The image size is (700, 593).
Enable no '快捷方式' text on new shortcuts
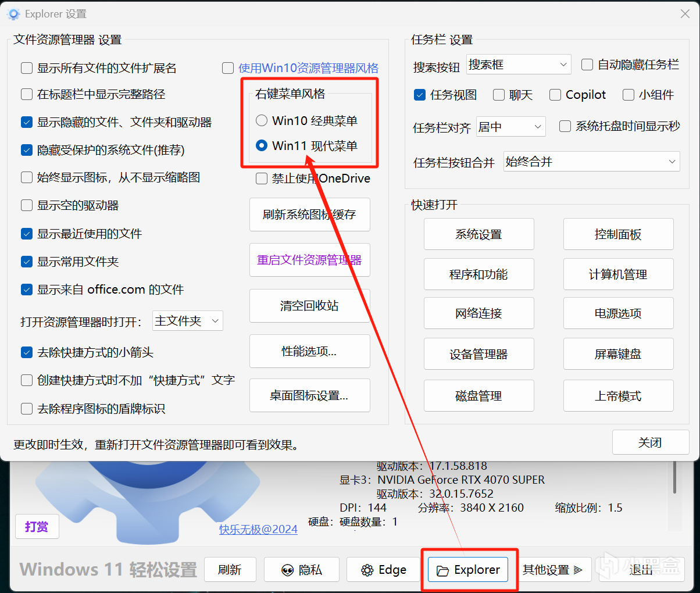27,380
